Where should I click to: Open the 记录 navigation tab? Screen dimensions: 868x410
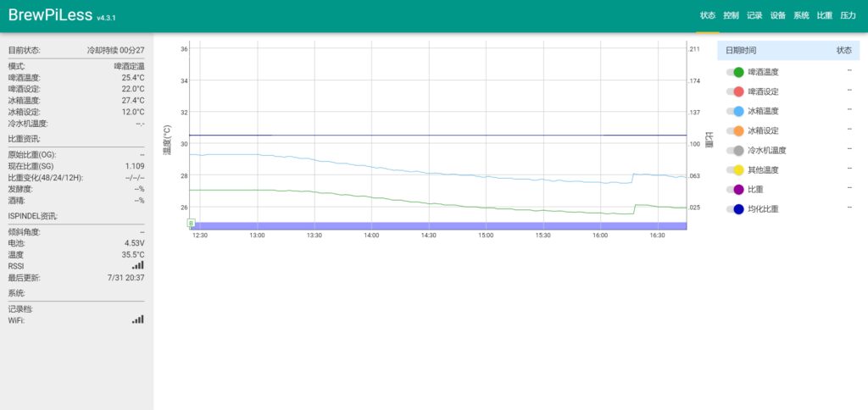point(754,16)
